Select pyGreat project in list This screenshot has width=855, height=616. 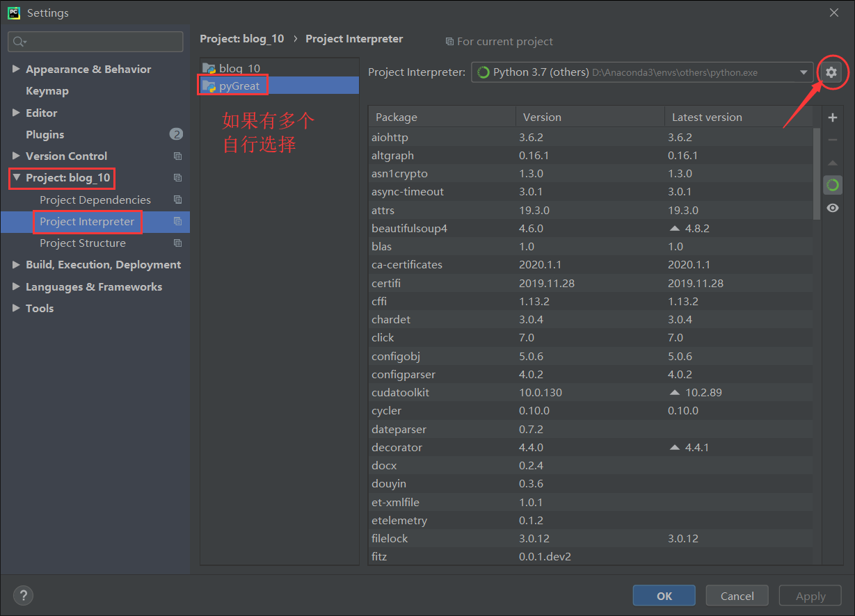click(280, 86)
